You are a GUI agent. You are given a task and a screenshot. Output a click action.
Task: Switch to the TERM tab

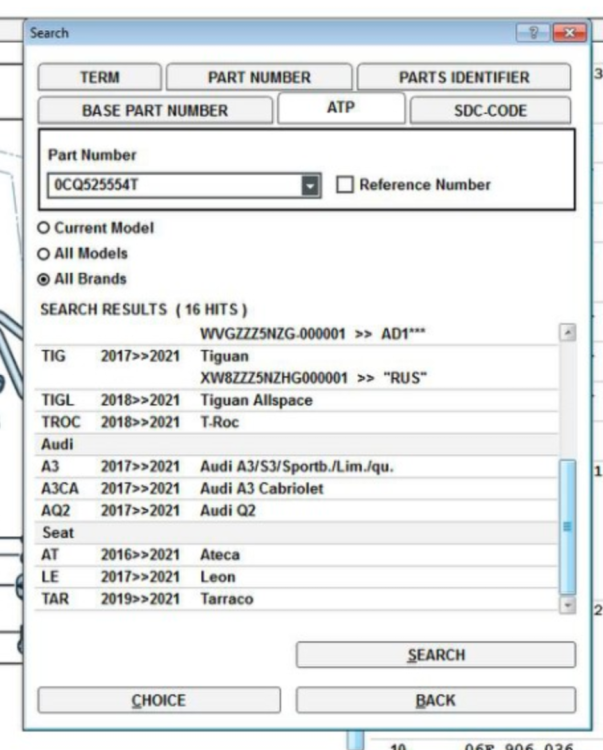(x=99, y=77)
